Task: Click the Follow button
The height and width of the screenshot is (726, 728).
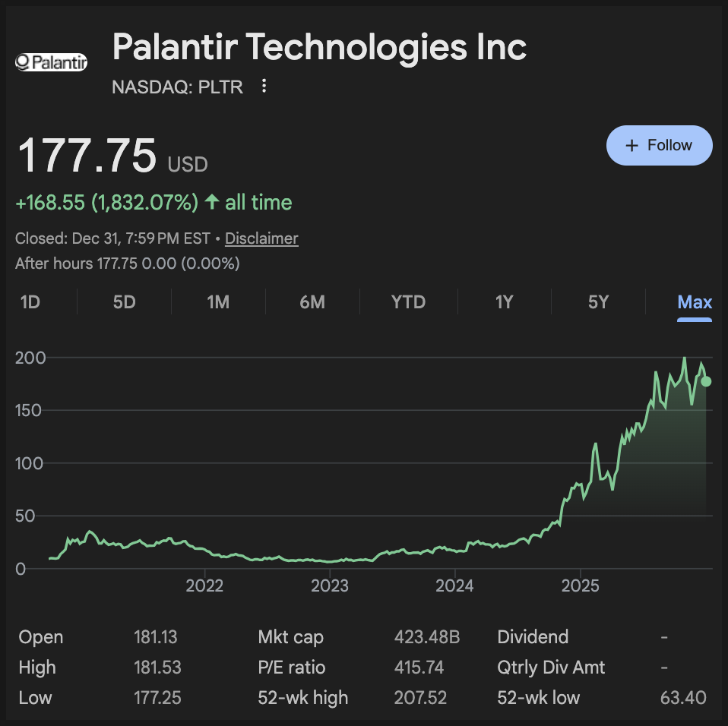Action: coord(659,145)
